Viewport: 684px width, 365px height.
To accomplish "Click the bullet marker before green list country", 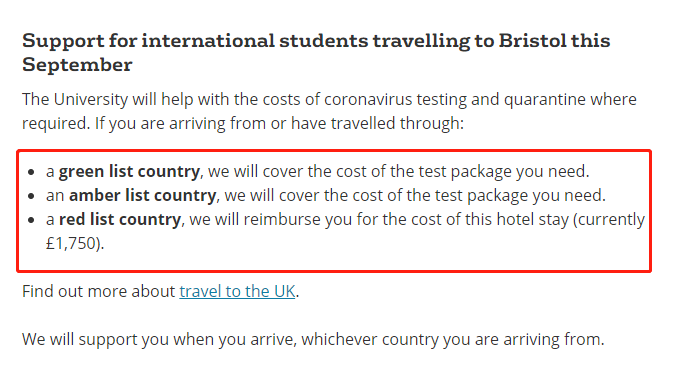I will [31, 172].
